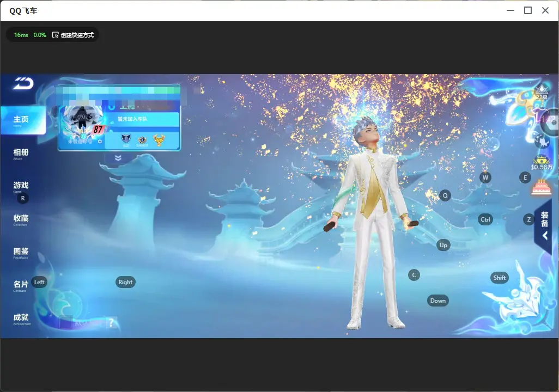Tap the Up key overlay button

coord(443,245)
